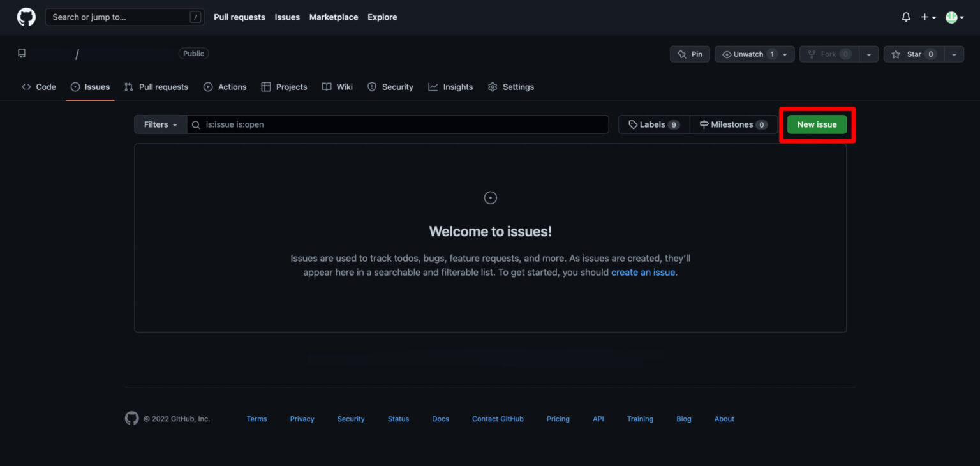Open the Wiki tab
This screenshot has height=466, width=980.
click(338, 87)
